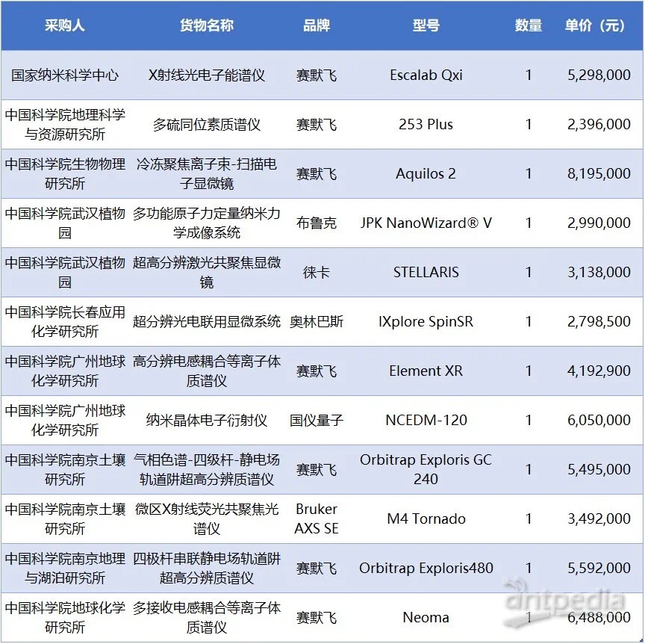Click the M4 Tornado model cell
645x644 pixels.
[x=426, y=518]
